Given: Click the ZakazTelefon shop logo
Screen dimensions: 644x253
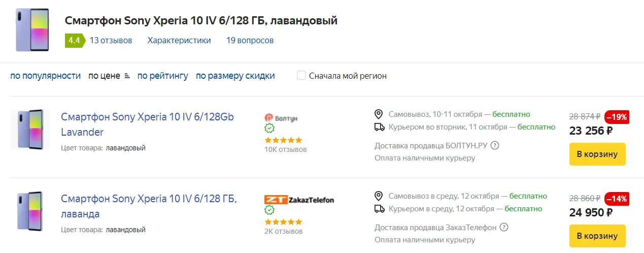Looking at the screenshot, I should click(x=299, y=200).
